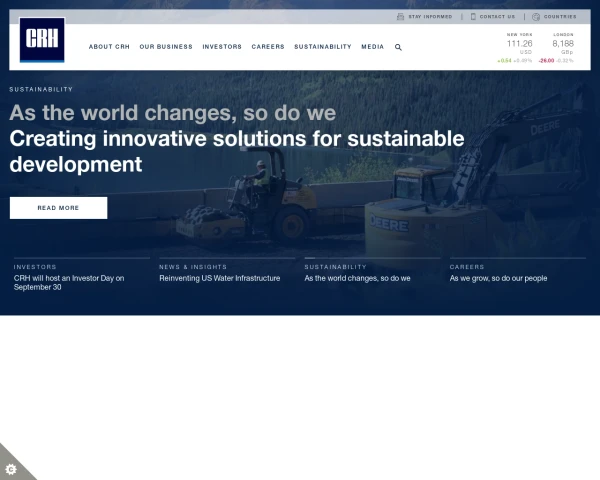Open the Careers menu
600x480 pixels.
point(268,47)
